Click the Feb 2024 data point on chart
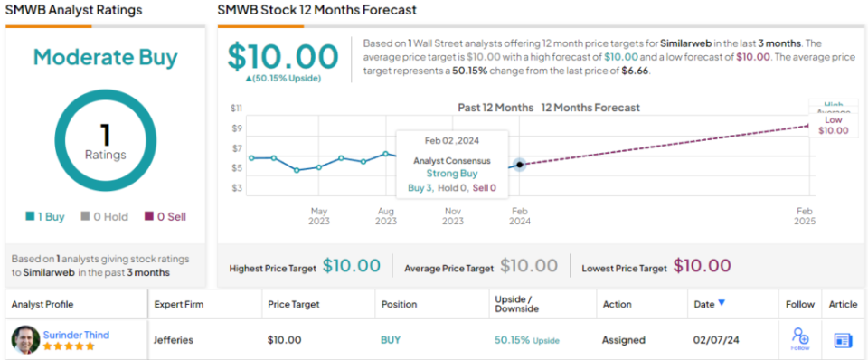 tap(519, 165)
